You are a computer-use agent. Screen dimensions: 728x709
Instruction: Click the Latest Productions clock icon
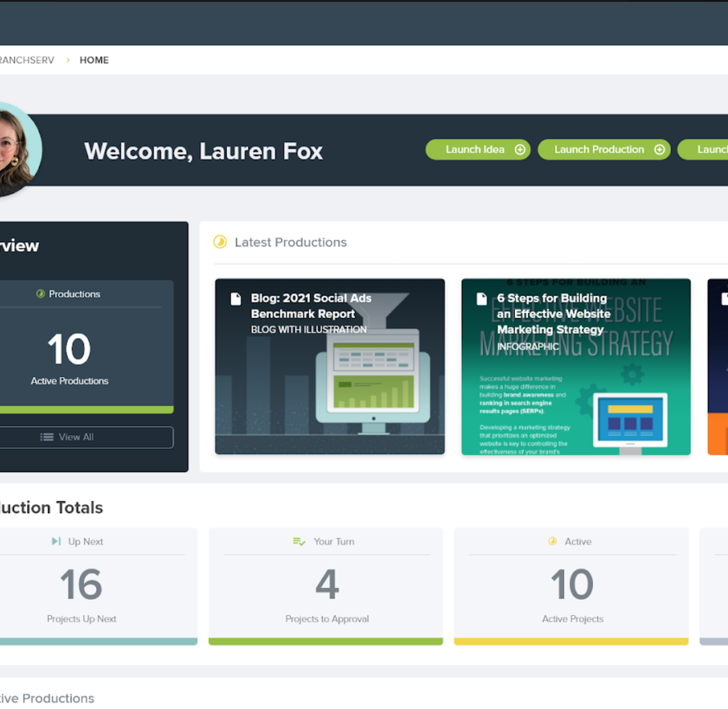220,242
